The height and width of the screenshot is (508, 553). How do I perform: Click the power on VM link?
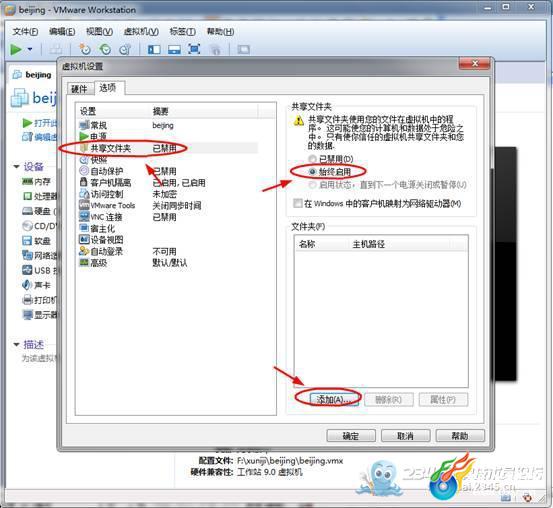coord(40,123)
